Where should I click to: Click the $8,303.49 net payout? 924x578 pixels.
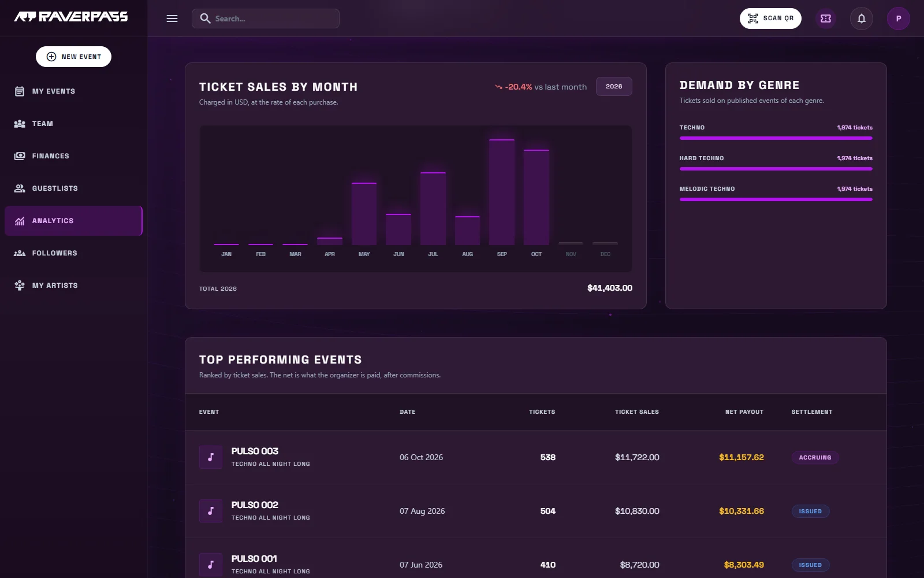click(x=744, y=565)
